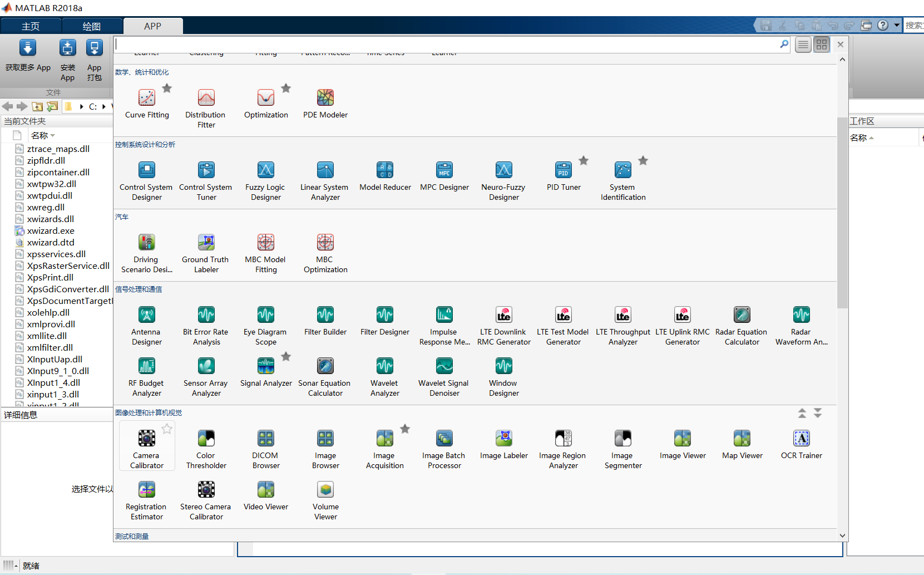
Task: Go back in the folder toolbar
Action: [x=7, y=106]
